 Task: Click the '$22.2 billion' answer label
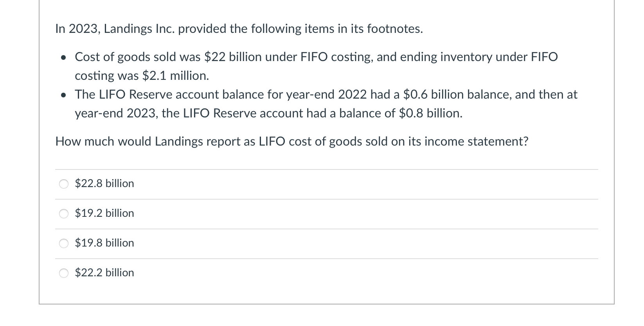pyautogui.click(x=104, y=272)
